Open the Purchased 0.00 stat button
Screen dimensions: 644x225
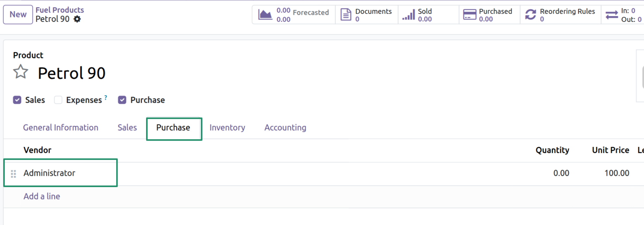pyautogui.click(x=489, y=15)
